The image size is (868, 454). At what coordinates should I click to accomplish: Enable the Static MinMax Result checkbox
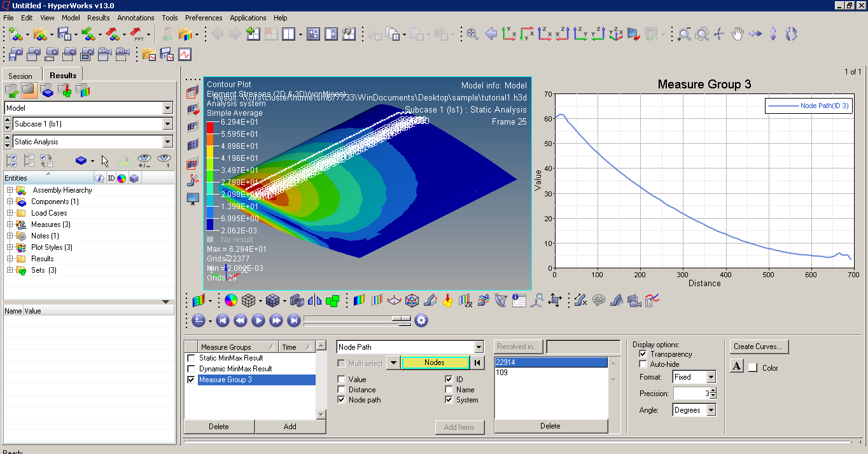point(191,358)
